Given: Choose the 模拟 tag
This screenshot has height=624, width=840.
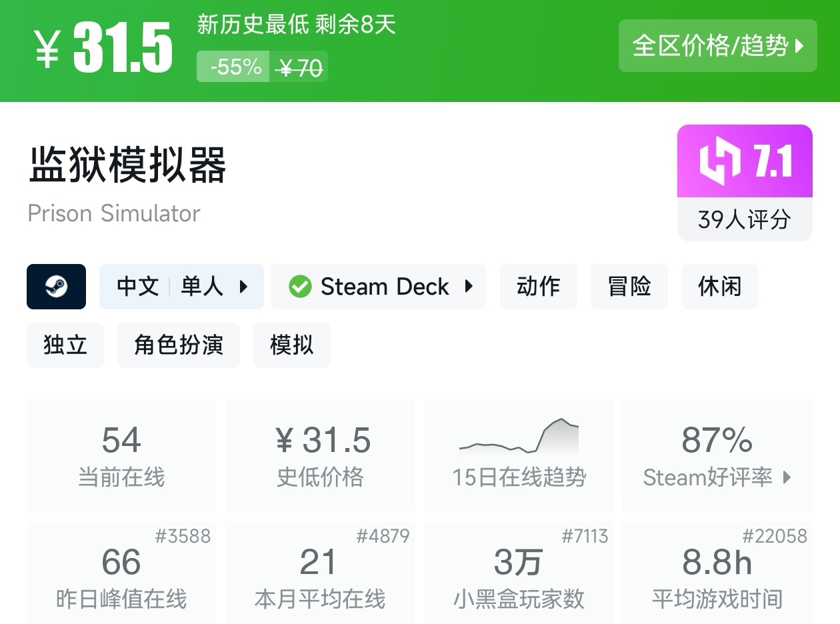Looking at the screenshot, I should [291, 345].
